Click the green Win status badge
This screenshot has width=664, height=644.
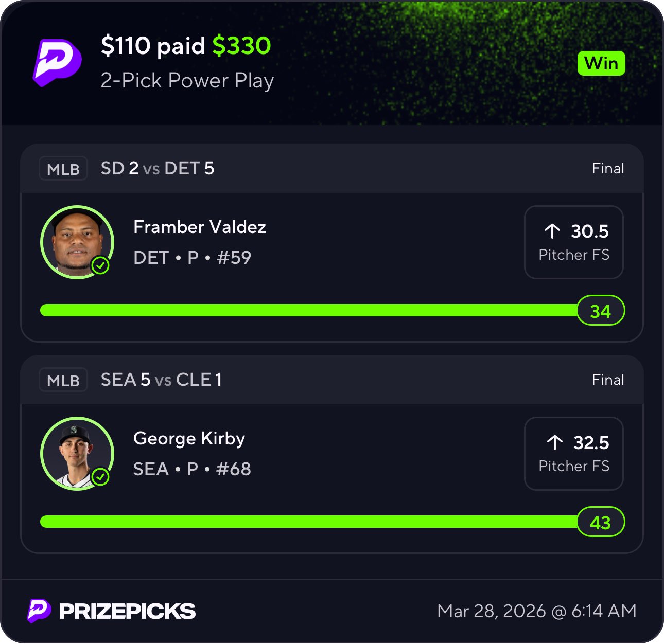click(x=601, y=63)
